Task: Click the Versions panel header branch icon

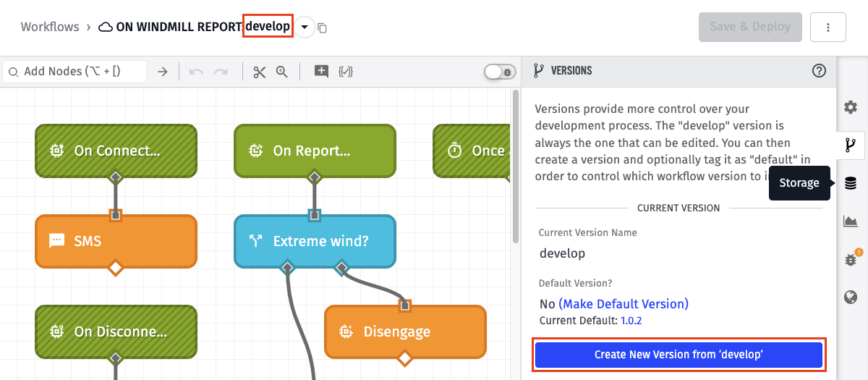Action: 538,71
